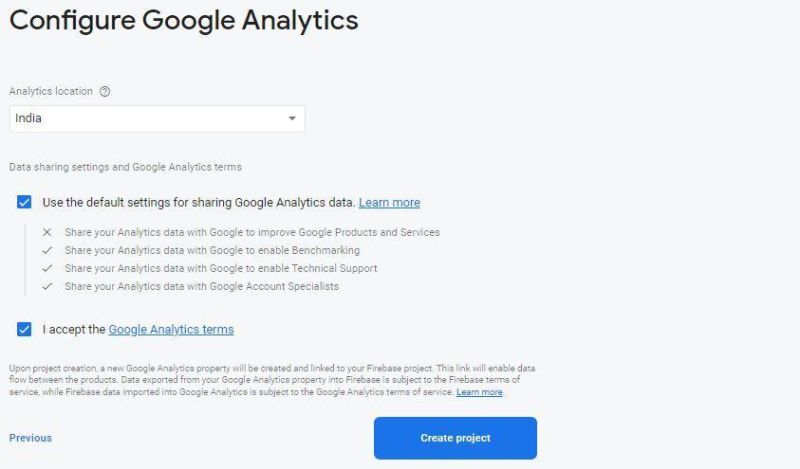Open the India location combo box
800x469 pixels.
click(150, 119)
